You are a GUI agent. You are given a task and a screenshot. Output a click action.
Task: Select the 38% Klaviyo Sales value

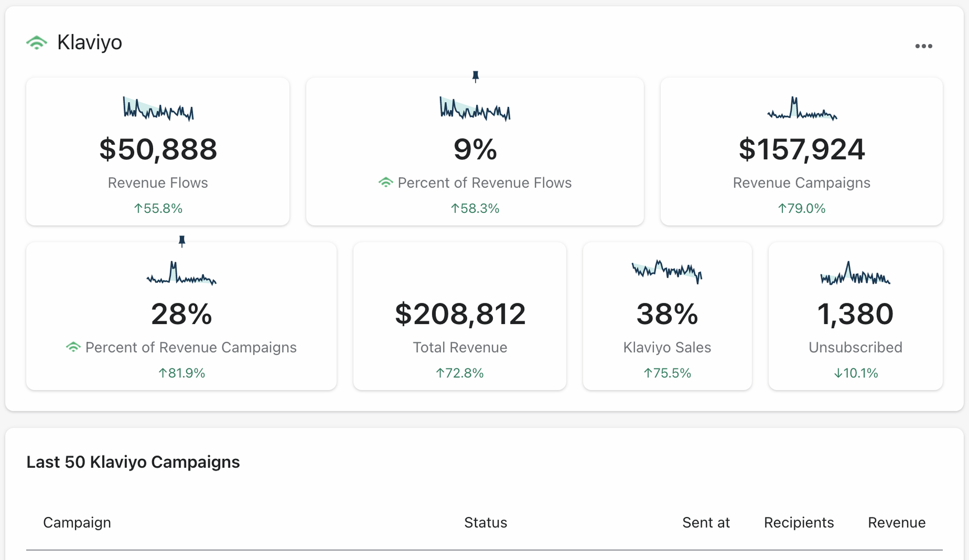click(667, 314)
